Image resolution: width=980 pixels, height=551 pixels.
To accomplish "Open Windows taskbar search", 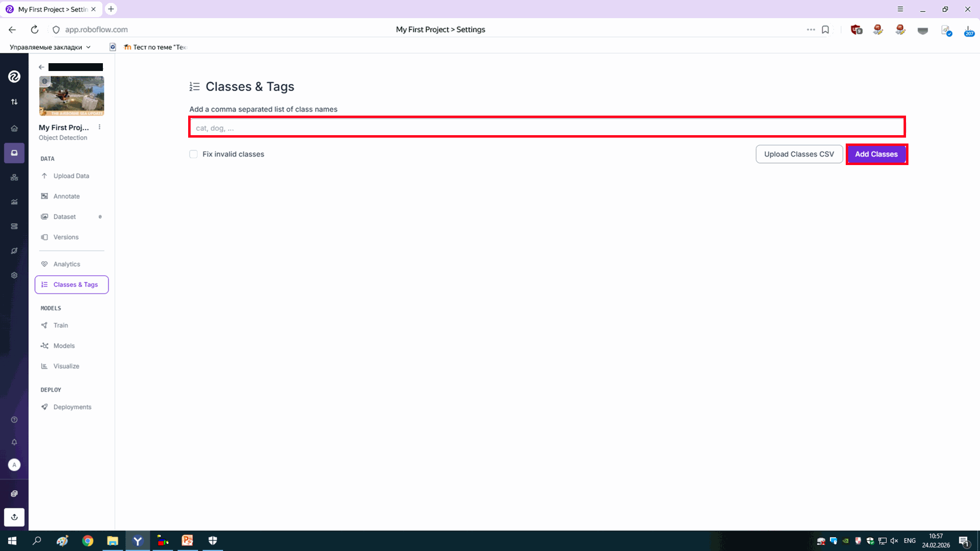I will click(x=37, y=541).
